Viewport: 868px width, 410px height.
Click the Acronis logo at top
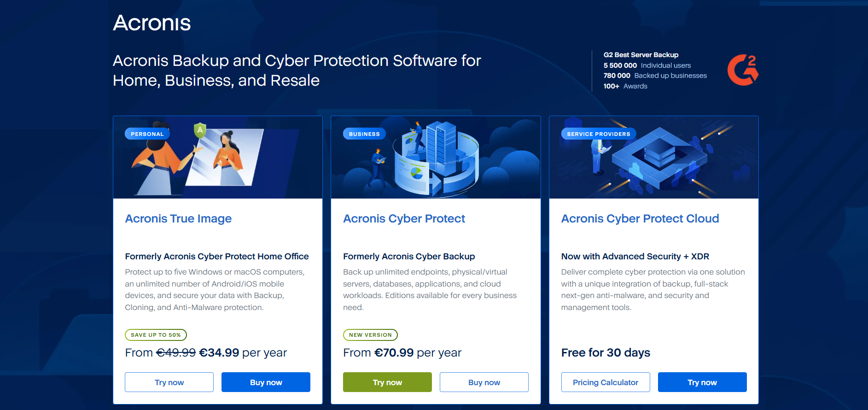(151, 23)
